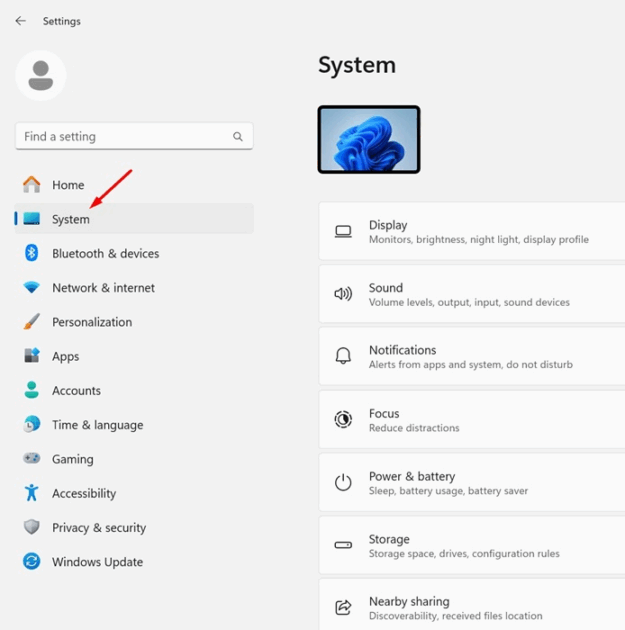Image resolution: width=625 pixels, height=630 pixels.
Task: Click the Network wifi icon
Action: click(31, 288)
